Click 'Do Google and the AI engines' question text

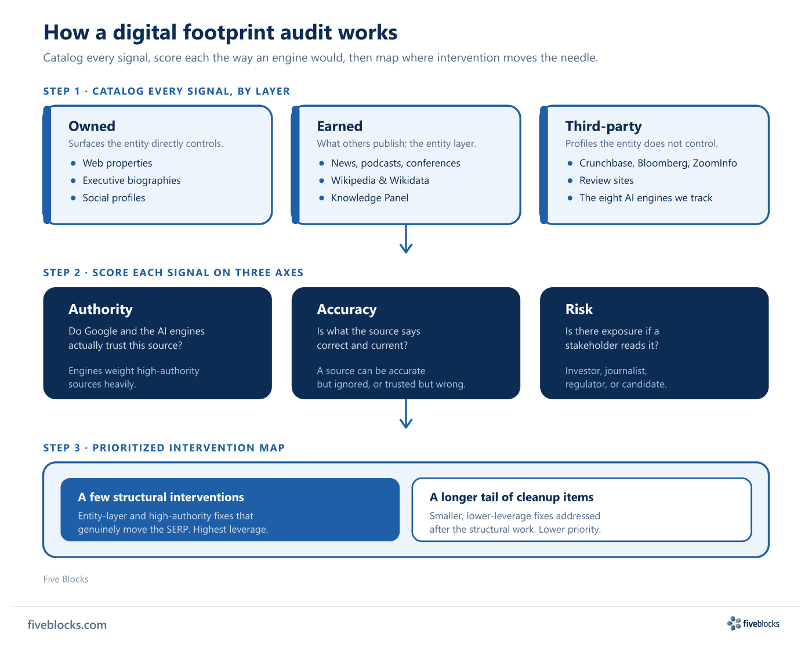(137, 338)
